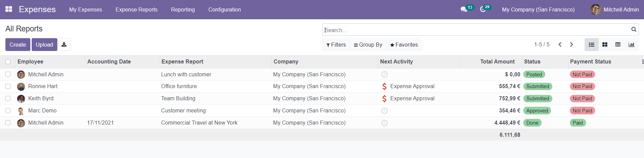Click the Expenses app title
Screen dimensions: 644x158
pos(37,9)
